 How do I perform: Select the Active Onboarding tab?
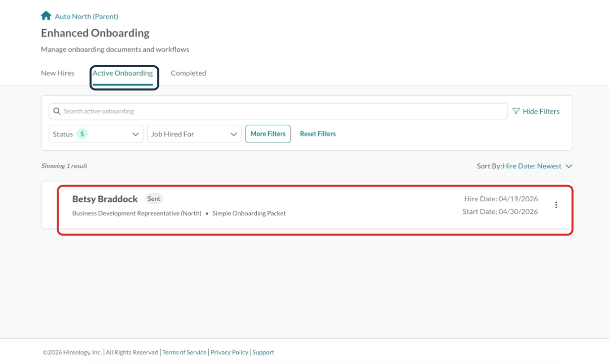coord(122,73)
